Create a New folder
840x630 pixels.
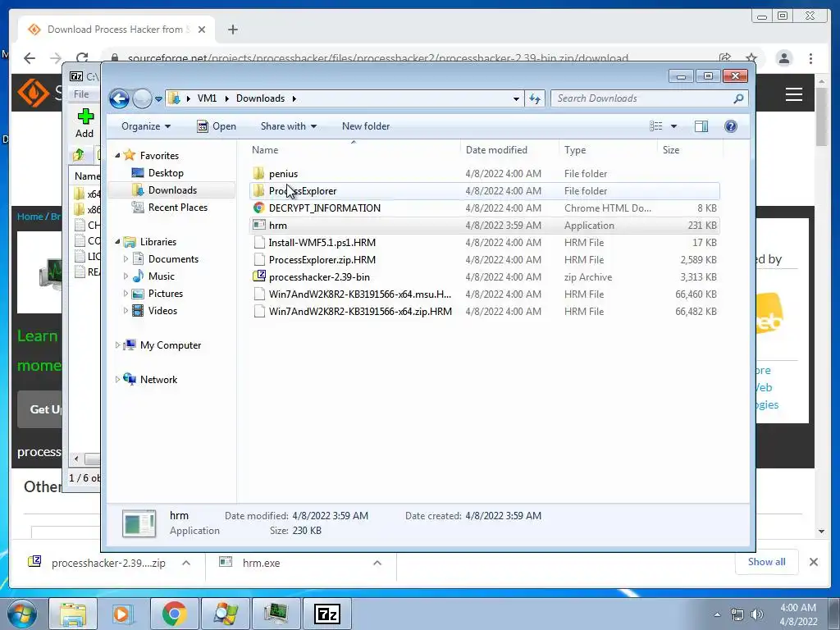pos(366,126)
